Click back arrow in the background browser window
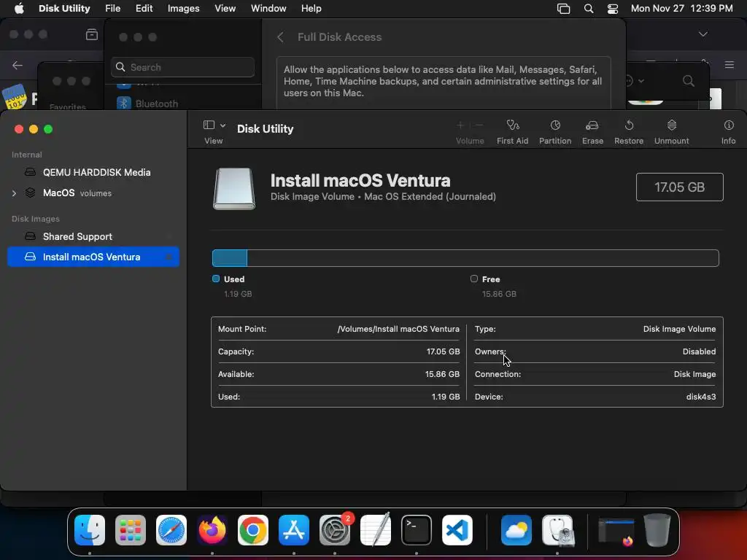The height and width of the screenshot is (560, 747). point(18,65)
